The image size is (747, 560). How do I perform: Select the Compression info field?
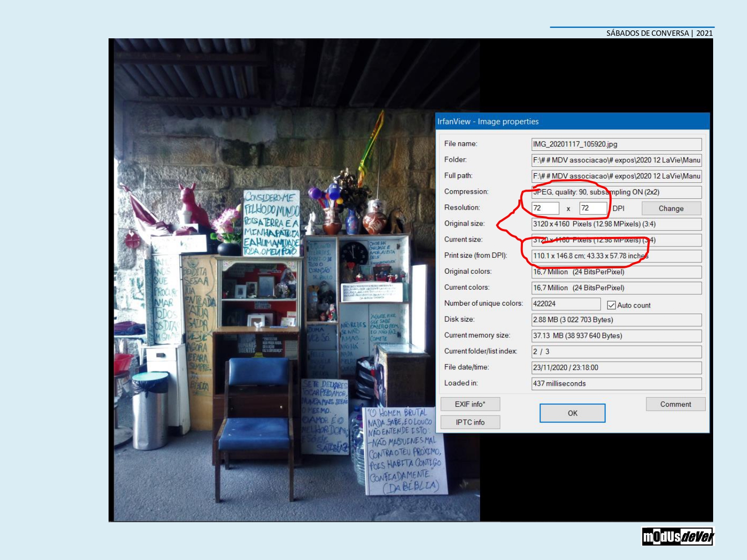coord(616,192)
